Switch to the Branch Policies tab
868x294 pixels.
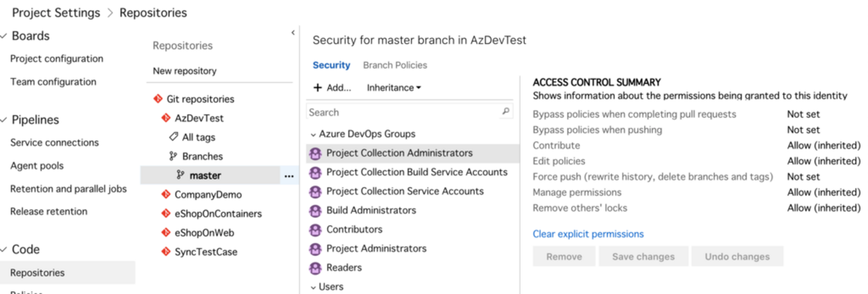tap(395, 65)
